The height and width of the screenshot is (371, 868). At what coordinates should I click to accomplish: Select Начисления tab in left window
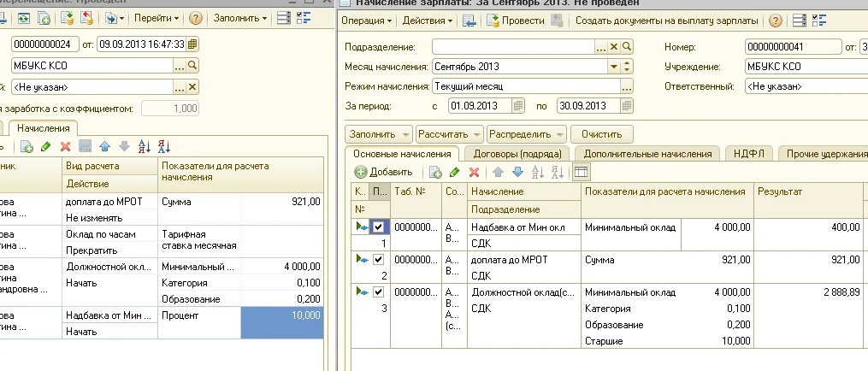tap(43, 128)
